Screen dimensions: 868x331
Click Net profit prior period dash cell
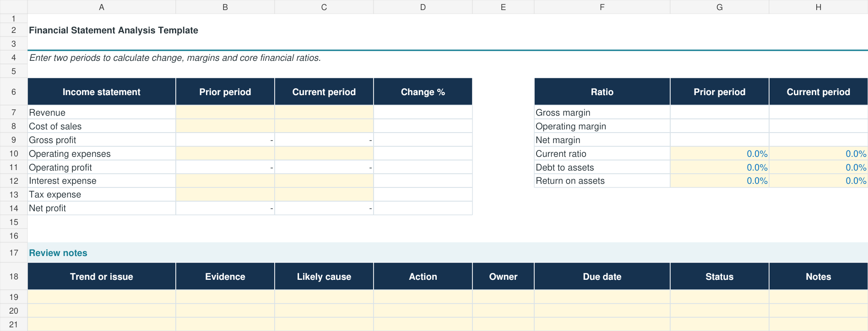pyautogui.click(x=225, y=208)
